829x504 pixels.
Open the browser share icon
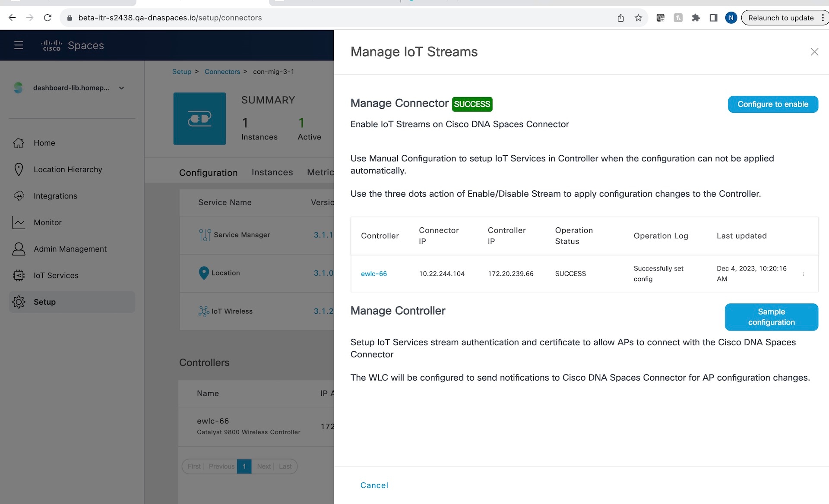point(620,18)
